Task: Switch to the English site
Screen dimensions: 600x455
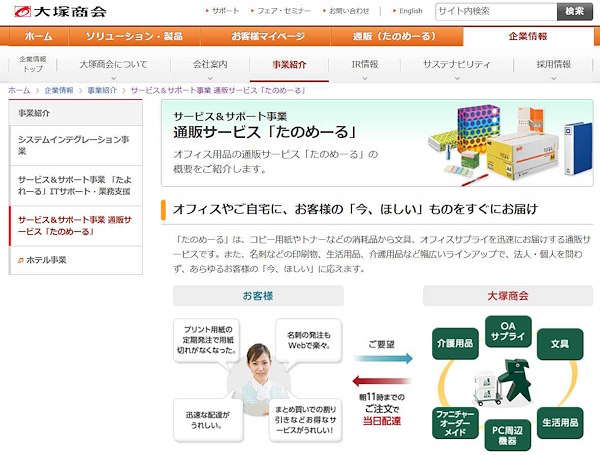Action: tap(411, 11)
